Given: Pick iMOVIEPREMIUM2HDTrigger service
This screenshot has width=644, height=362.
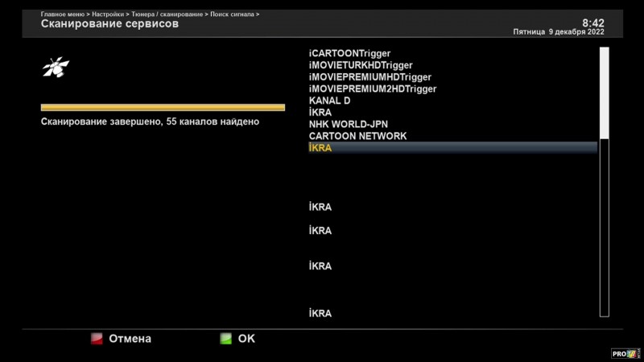Looking at the screenshot, I should 373,89.
